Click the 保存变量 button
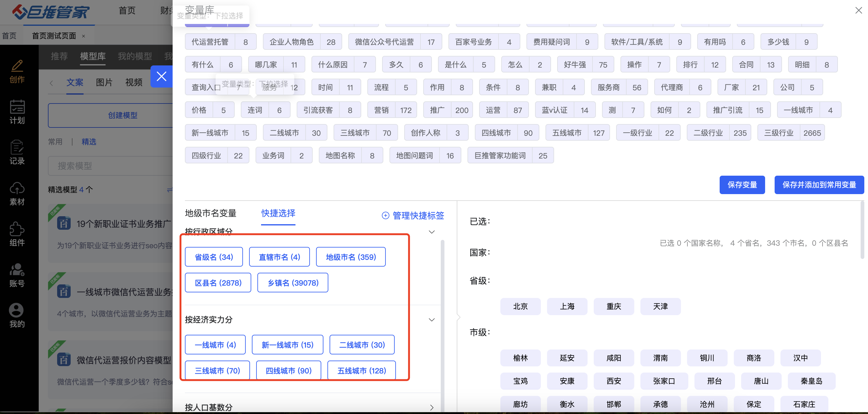 pyautogui.click(x=742, y=185)
